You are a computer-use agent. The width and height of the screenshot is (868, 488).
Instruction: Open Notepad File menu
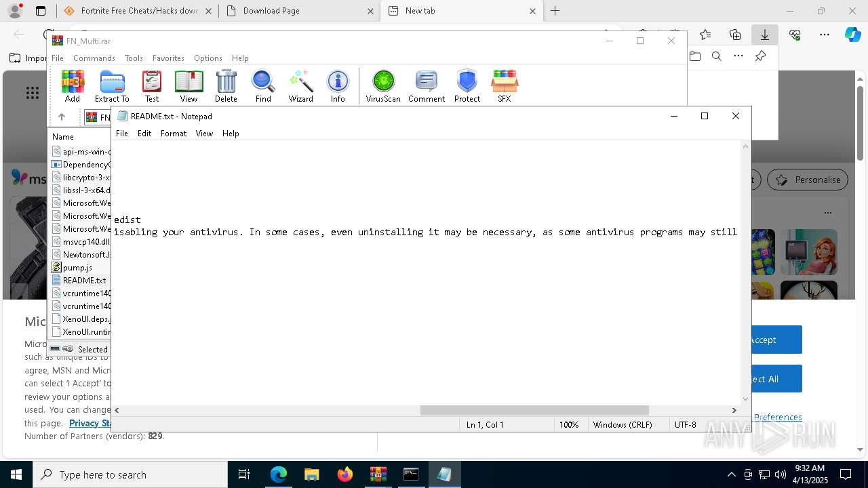[122, 134]
